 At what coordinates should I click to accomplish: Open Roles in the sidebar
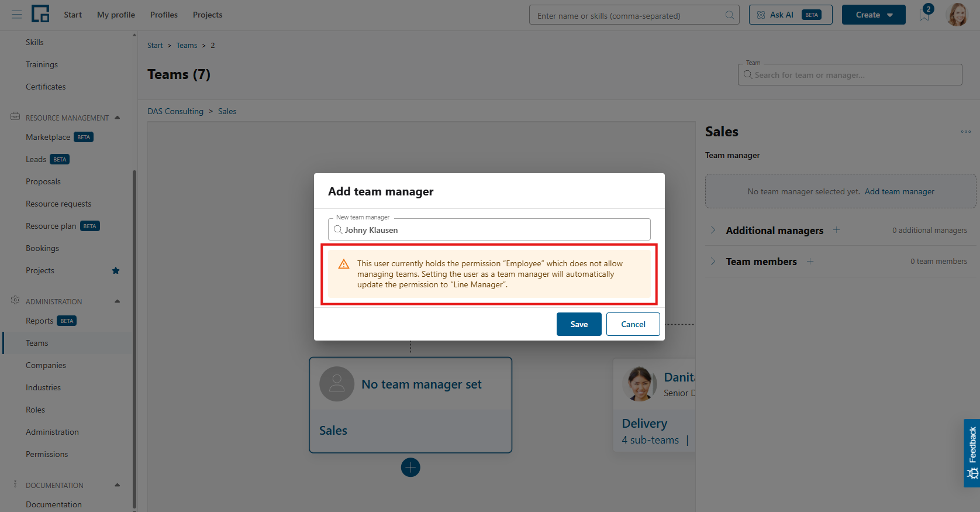pyautogui.click(x=35, y=410)
